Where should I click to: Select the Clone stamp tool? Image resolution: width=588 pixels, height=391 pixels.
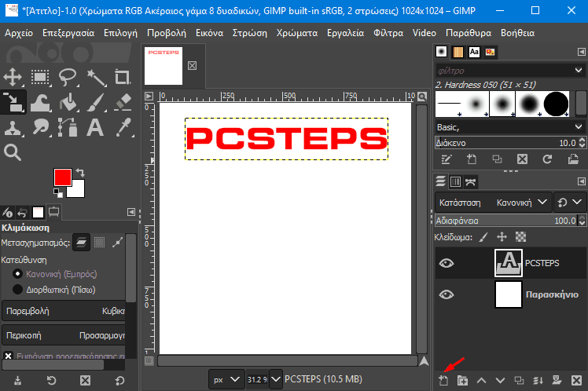13,127
